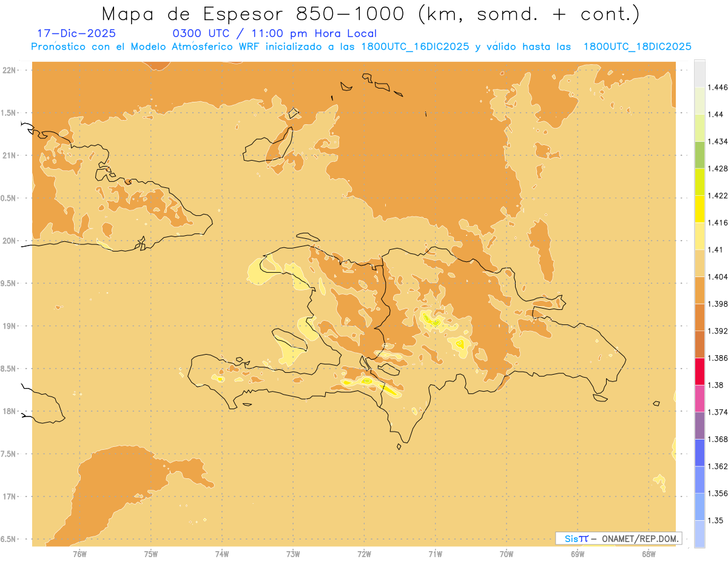
Task: Click the 'SisPI - ONAMET/REP.DOM.' credit label
Action: (619, 538)
